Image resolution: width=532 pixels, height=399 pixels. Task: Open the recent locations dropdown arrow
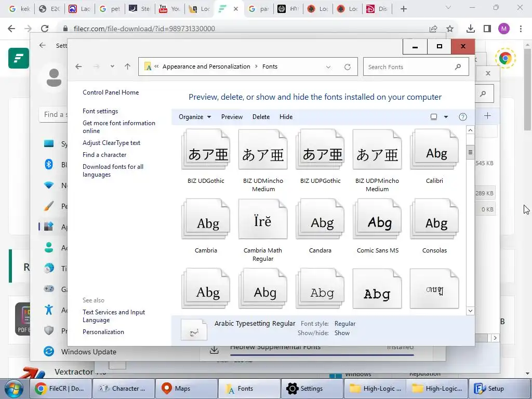tap(112, 66)
